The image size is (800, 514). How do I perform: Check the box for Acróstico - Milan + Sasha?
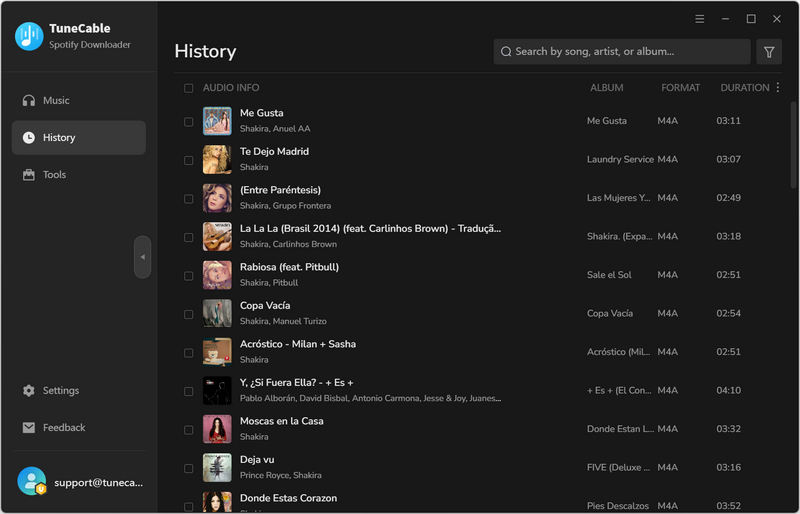pyautogui.click(x=188, y=353)
